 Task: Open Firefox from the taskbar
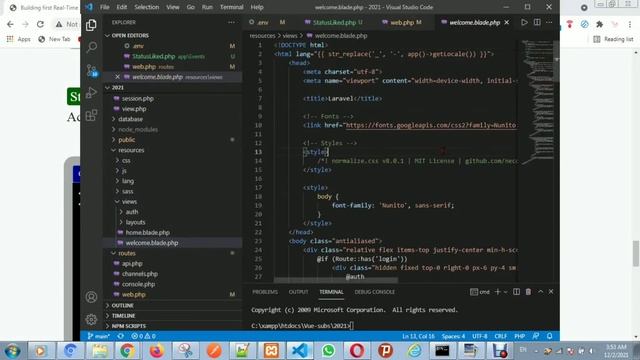click(x=156, y=351)
